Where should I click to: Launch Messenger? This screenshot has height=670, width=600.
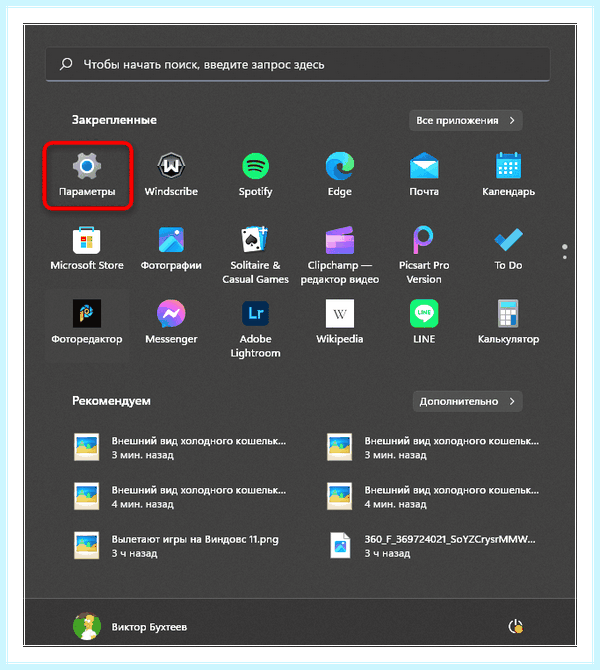click(x=171, y=323)
